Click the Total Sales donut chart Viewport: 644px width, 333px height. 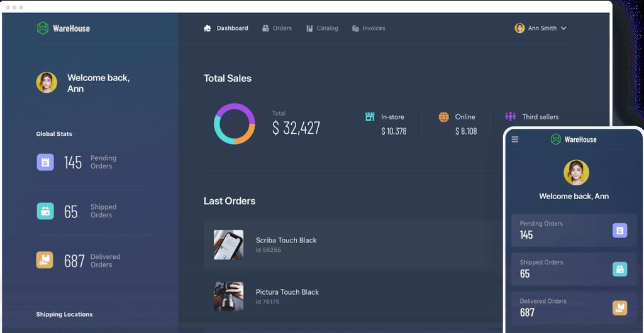point(235,124)
